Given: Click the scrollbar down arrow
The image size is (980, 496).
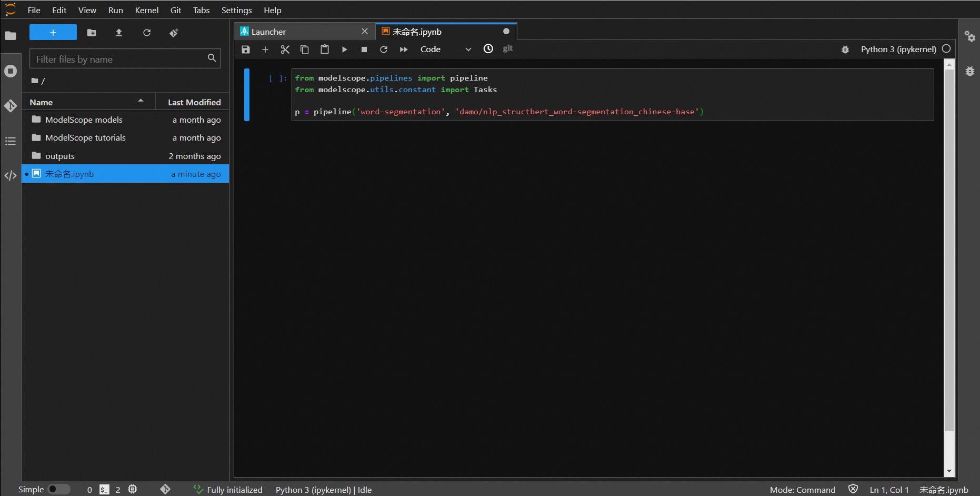Looking at the screenshot, I should [x=949, y=471].
